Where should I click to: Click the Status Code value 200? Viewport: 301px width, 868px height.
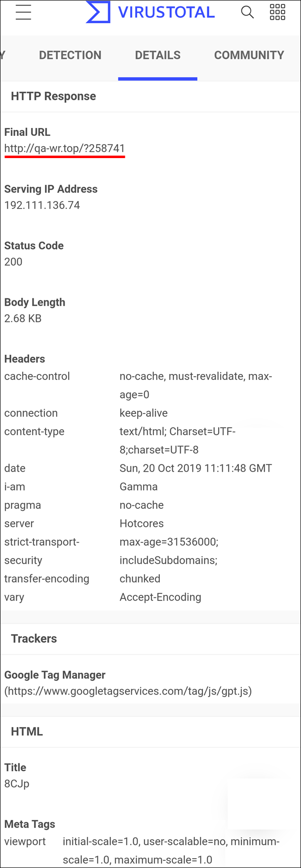13,262
